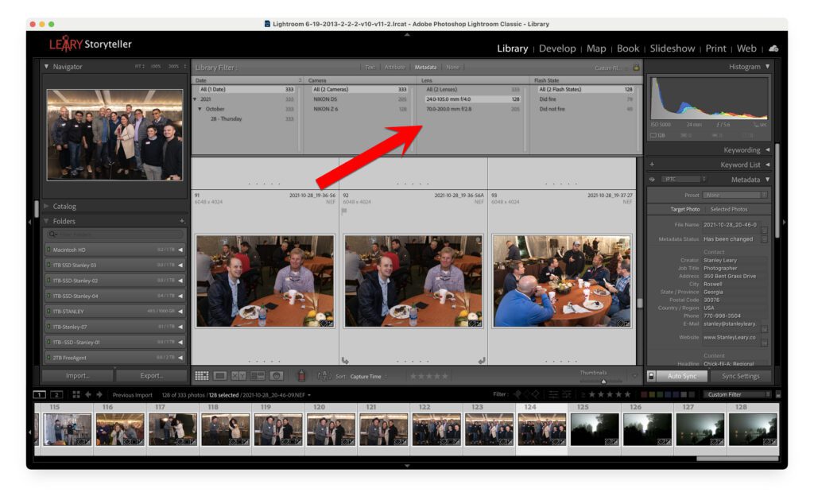Select Selected Photos option

click(x=729, y=209)
